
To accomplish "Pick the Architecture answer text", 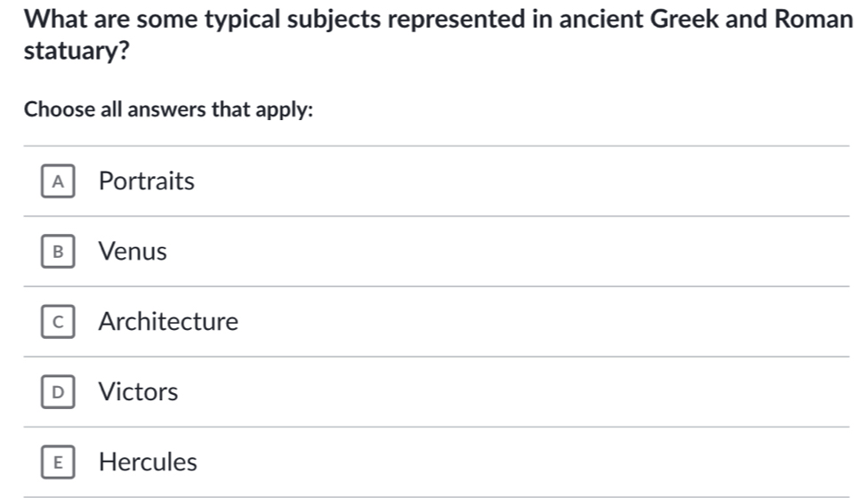I will [169, 322].
